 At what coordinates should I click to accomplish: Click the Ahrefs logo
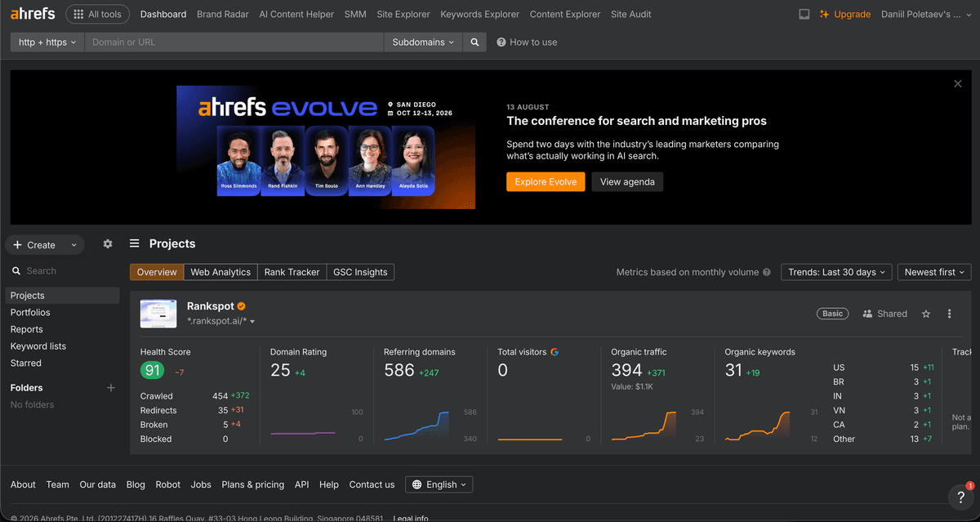(x=33, y=14)
